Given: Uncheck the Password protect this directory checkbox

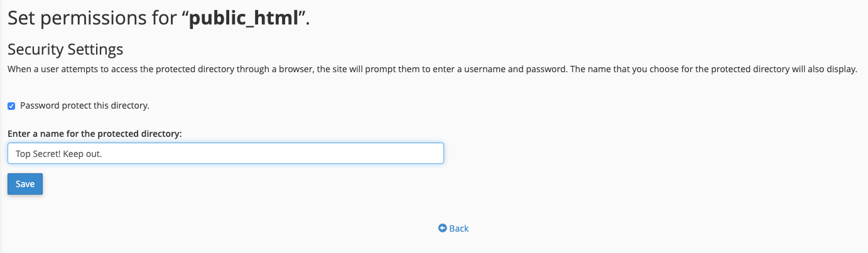Looking at the screenshot, I should pos(11,106).
